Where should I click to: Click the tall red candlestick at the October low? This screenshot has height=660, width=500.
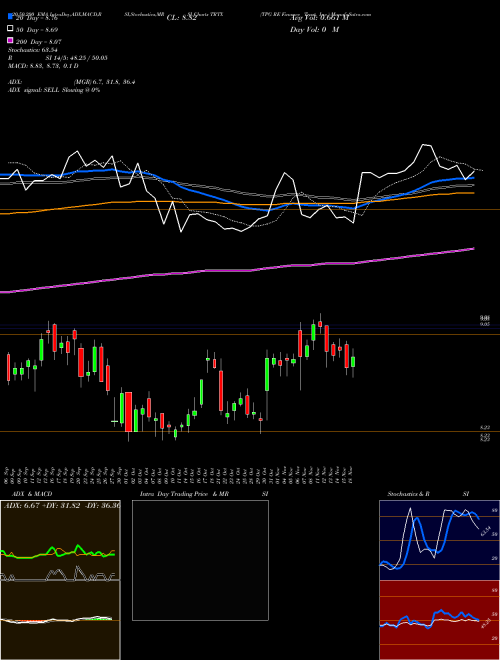click(x=128, y=412)
